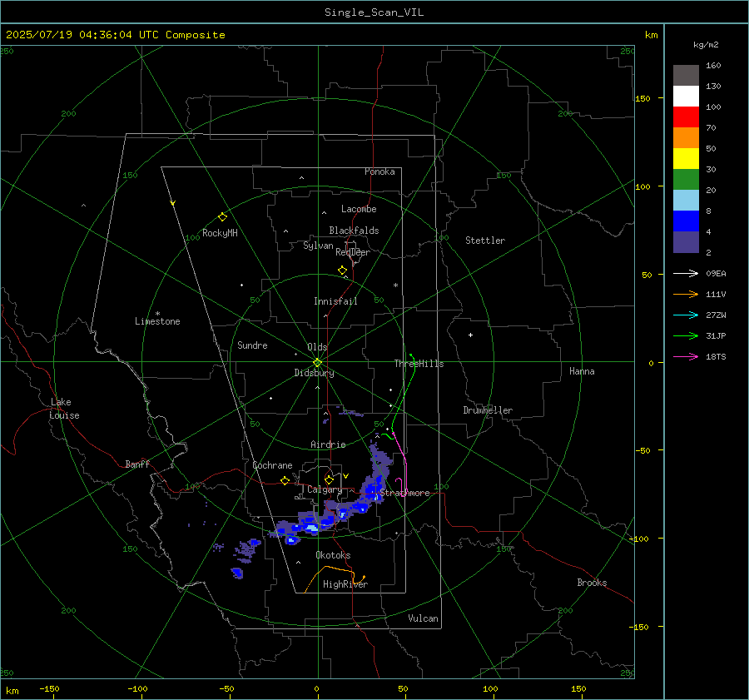Click the bright blue 4-8 VIL color swatch
This screenshot has width=749, height=700.
pos(686,221)
